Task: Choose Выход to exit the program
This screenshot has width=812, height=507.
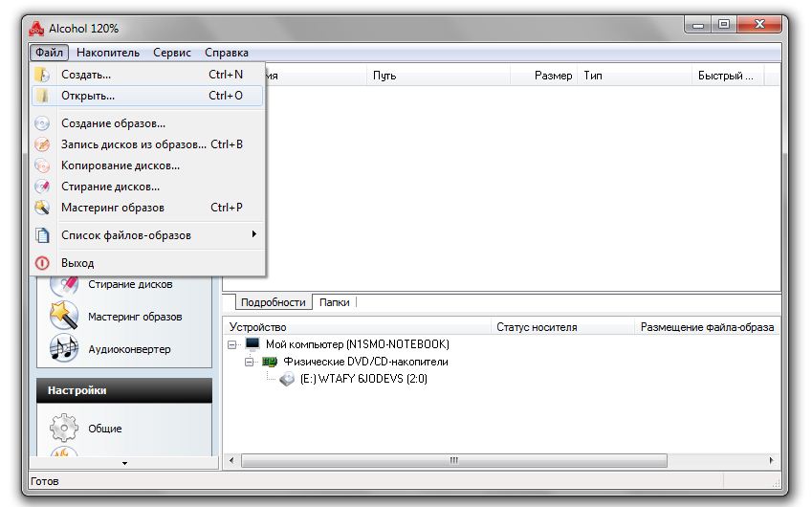Action: pos(147,263)
